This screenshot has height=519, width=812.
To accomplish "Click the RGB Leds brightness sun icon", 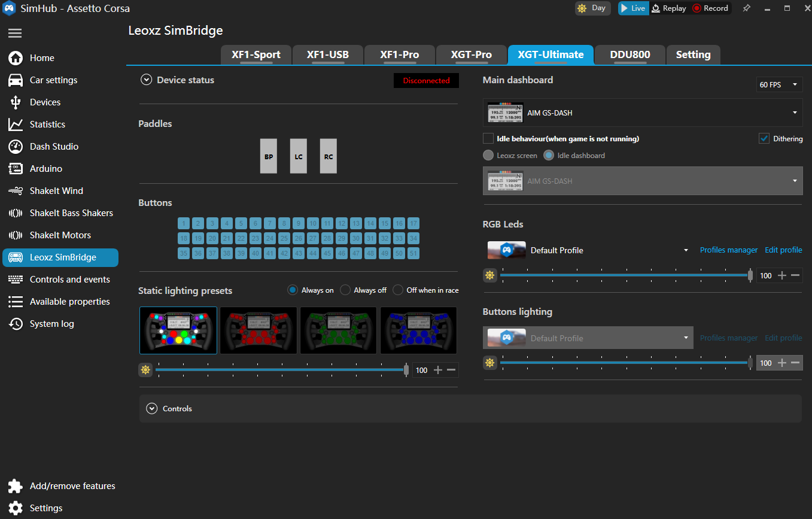I will pyautogui.click(x=490, y=275).
